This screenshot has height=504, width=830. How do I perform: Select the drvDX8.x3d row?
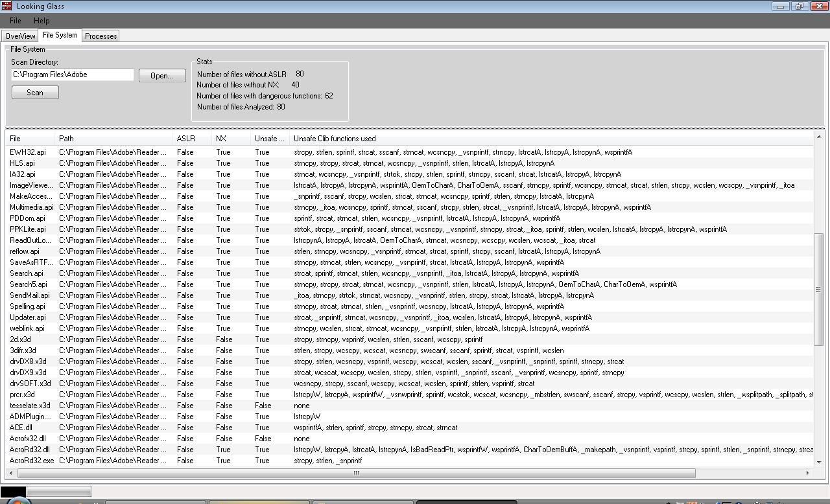click(x=410, y=361)
